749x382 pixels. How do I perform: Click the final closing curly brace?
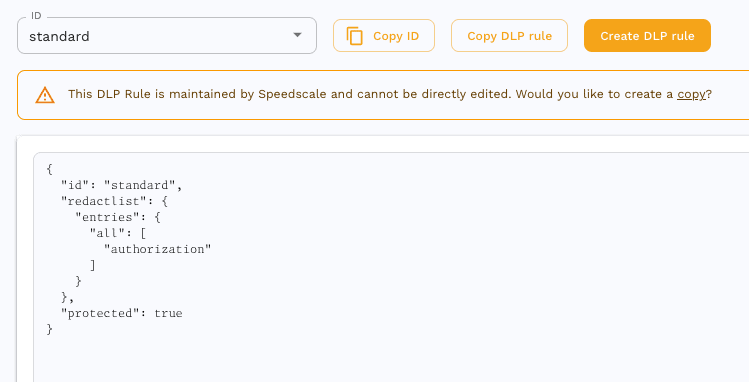[50, 329]
